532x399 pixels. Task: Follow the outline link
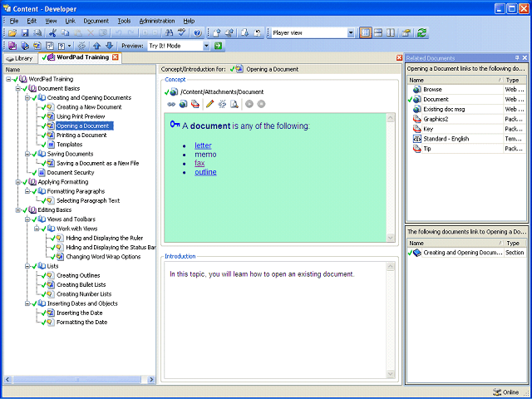coord(205,172)
